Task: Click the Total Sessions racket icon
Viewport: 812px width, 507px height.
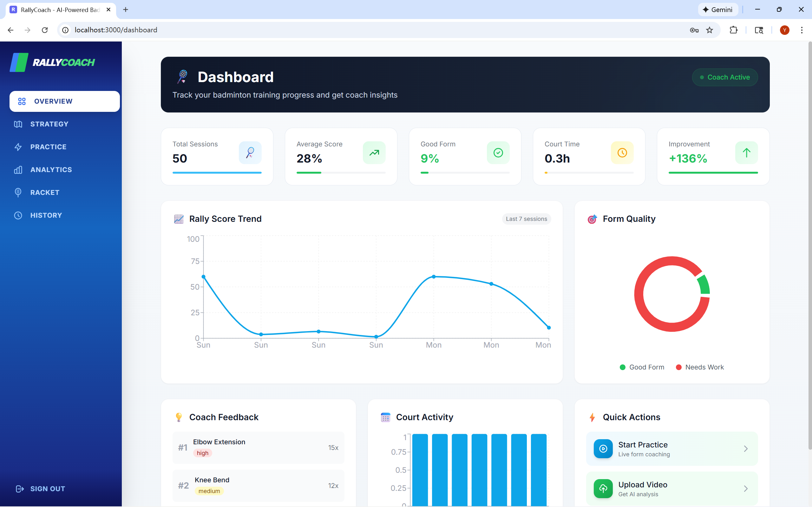Action: tap(250, 153)
